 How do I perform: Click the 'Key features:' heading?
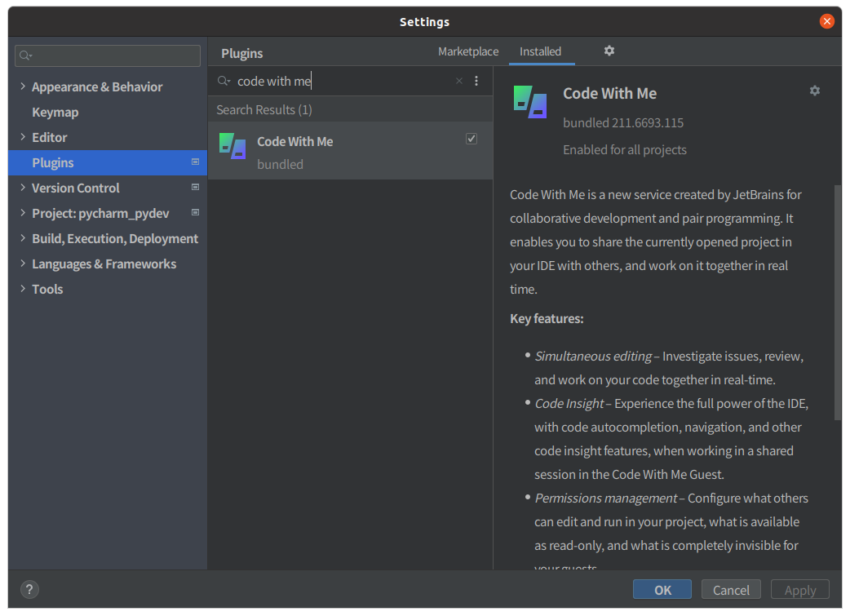pyautogui.click(x=547, y=318)
